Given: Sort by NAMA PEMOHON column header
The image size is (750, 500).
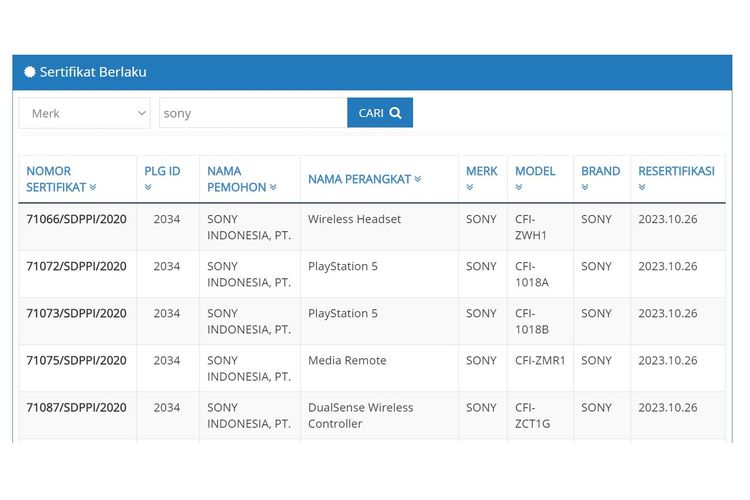Looking at the screenshot, I should click(242, 179).
